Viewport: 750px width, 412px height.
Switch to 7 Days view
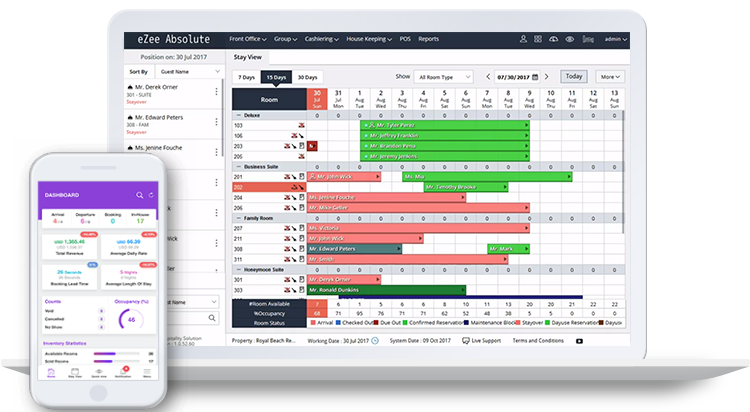[x=245, y=77]
